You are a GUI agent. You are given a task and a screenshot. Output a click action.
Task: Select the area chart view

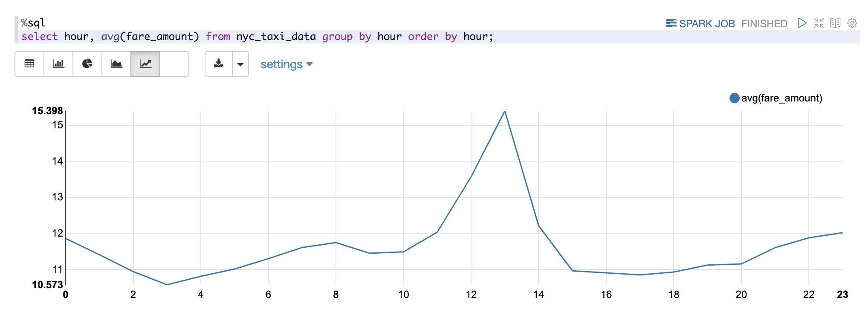(116, 64)
